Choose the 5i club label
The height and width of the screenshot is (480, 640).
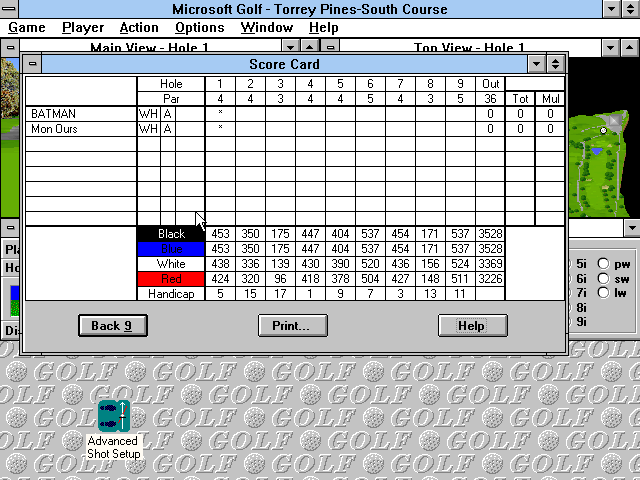pos(581,264)
